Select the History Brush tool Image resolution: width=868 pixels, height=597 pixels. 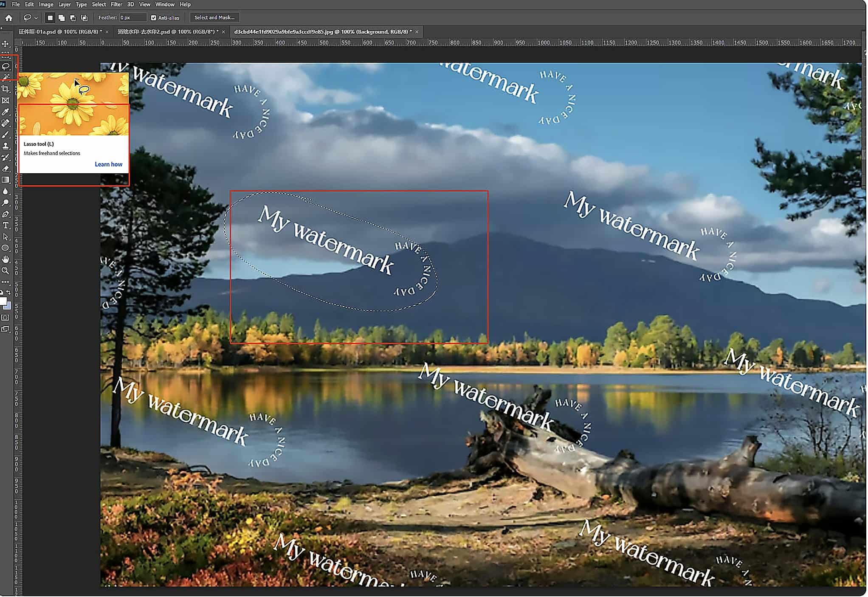[x=6, y=158]
